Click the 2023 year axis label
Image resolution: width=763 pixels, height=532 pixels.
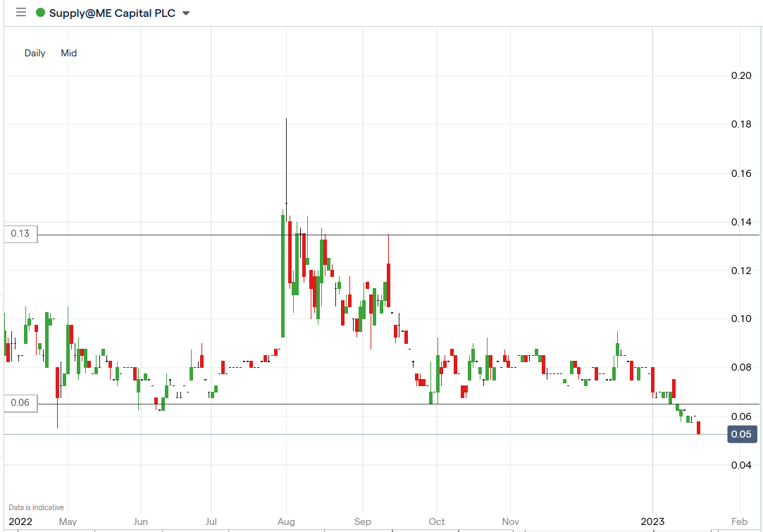[652, 521]
